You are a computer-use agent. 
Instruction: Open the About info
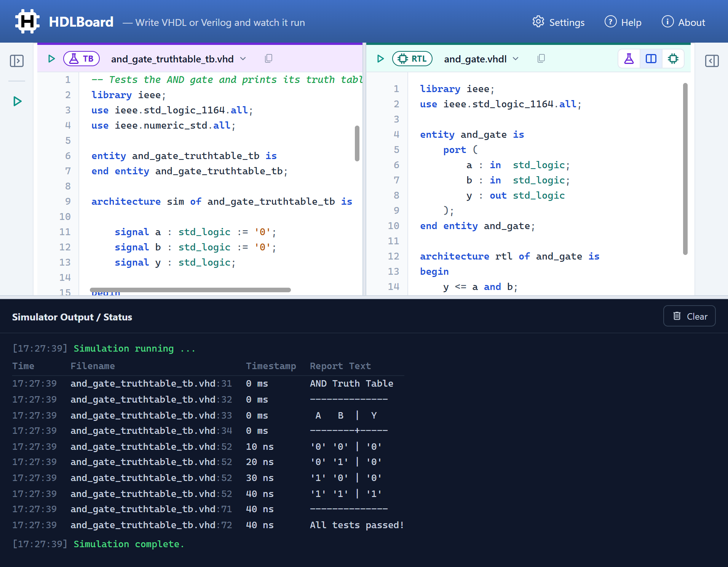tap(683, 22)
